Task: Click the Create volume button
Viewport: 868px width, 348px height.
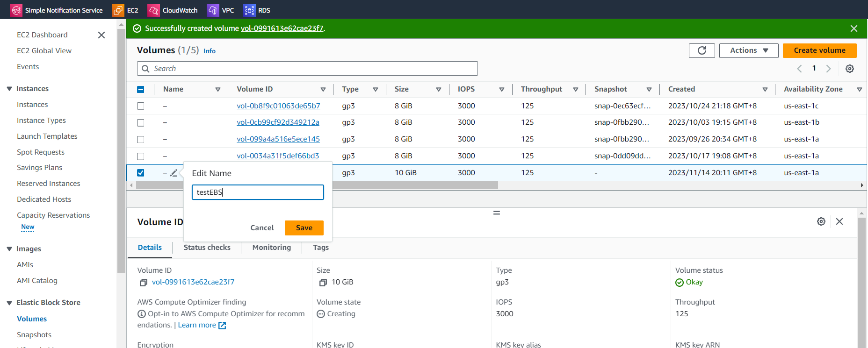Action: pos(819,50)
